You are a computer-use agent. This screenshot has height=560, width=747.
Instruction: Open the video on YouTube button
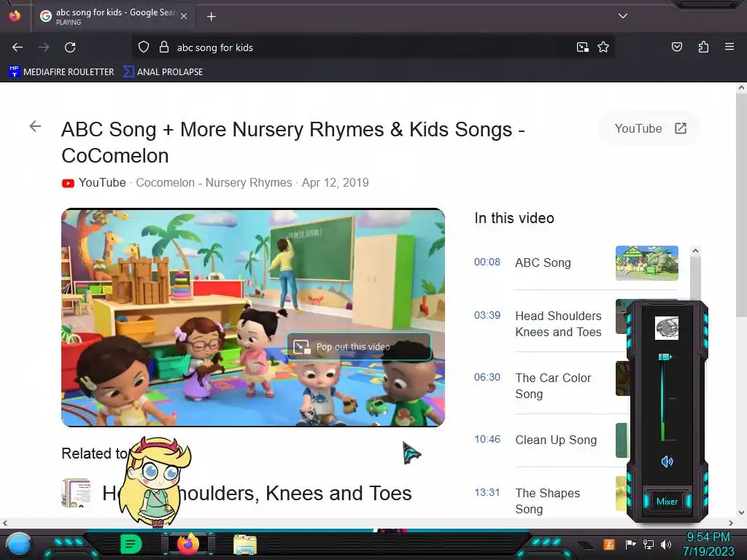point(650,128)
